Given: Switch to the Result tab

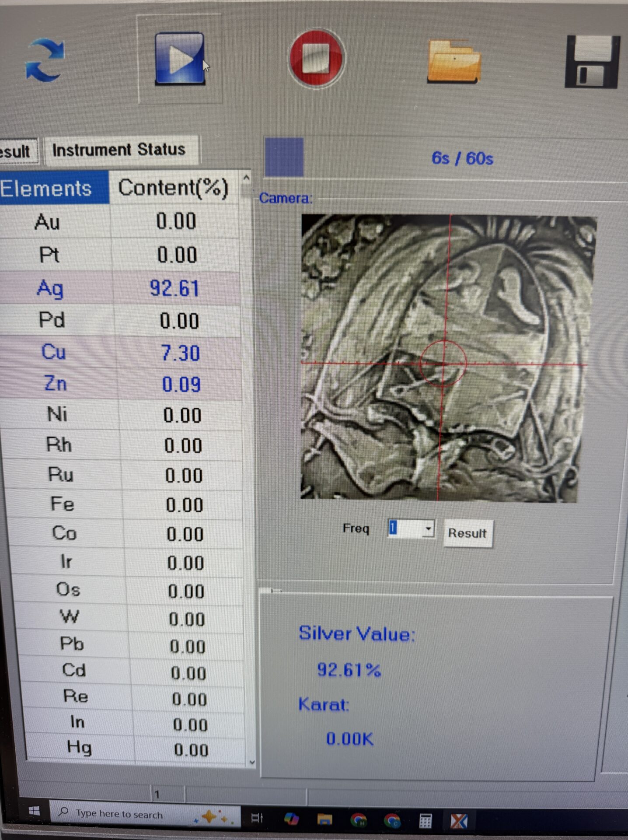Looking at the screenshot, I should pos(17,151).
